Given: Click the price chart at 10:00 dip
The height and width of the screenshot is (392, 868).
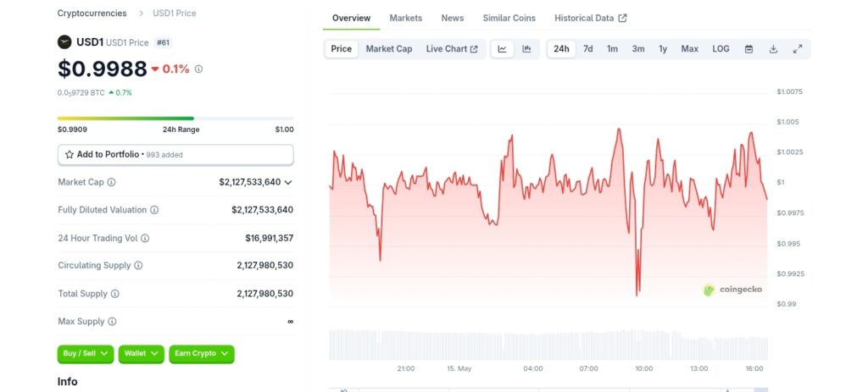Looking at the screenshot, I should pyautogui.click(x=637, y=271).
